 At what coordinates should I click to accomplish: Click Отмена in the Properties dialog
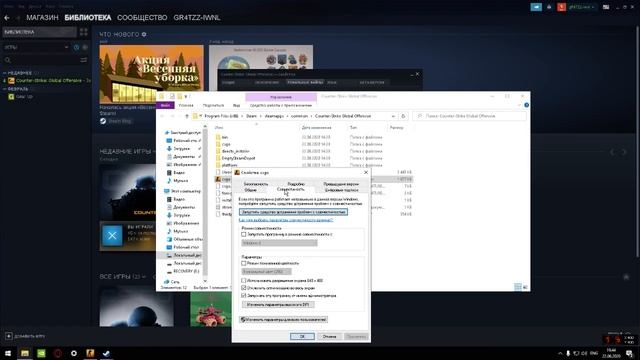(x=329, y=337)
